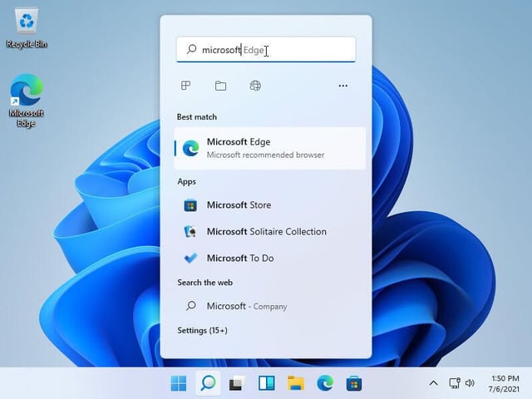Open Widgets panel from the taskbar
Image resolution: width=532 pixels, height=399 pixels.
pyautogui.click(x=267, y=383)
